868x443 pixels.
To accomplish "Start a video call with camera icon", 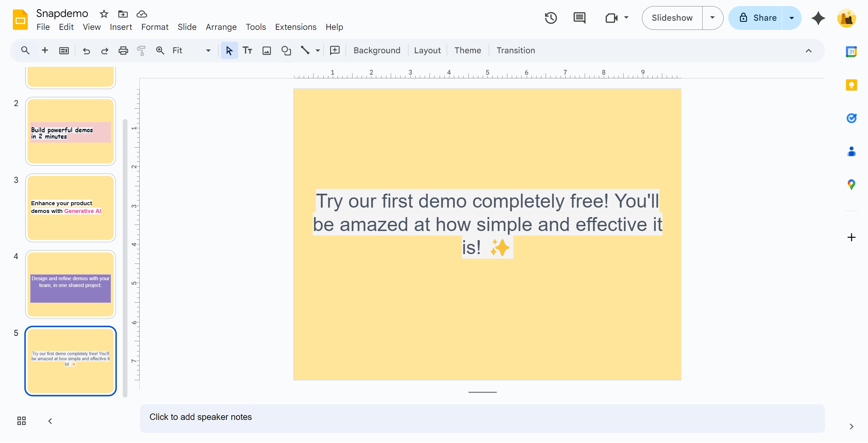I will tap(611, 18).
